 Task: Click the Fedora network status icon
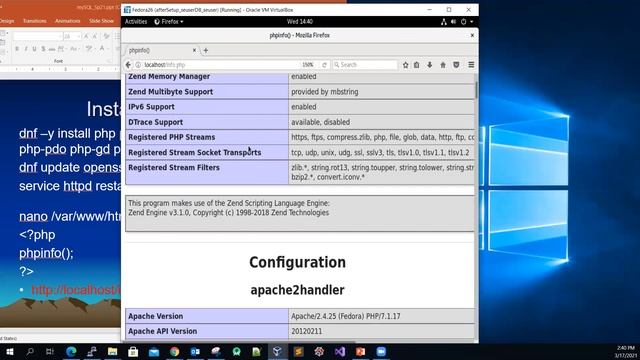(444, 22)
